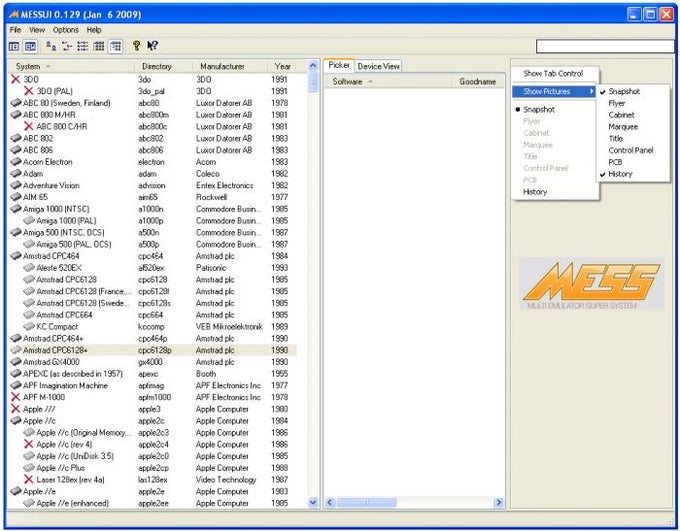
Task: Click the red X icon beside Apple ///
Action: click(16, 409)
